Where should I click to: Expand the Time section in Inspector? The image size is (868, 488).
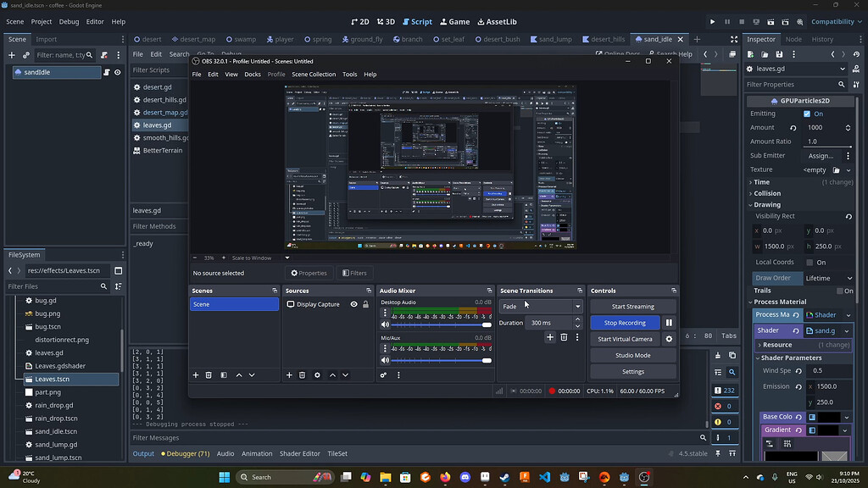pyautogui.click(x=762, y=182)
